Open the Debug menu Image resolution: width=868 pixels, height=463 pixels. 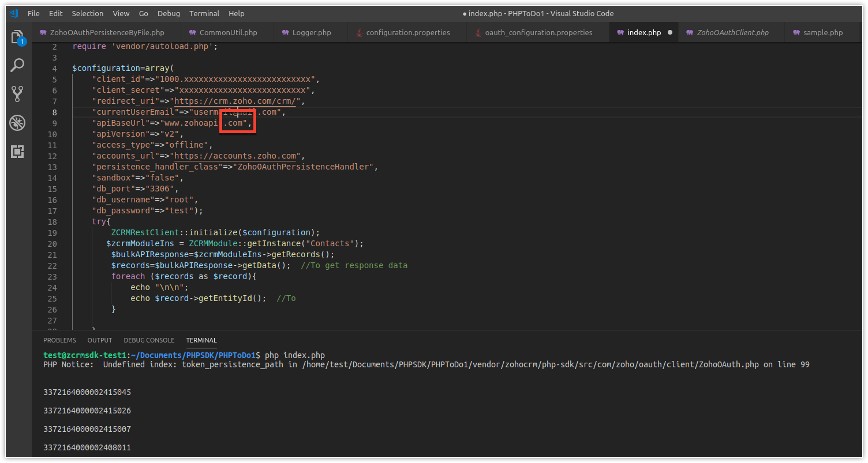(169, 13)
